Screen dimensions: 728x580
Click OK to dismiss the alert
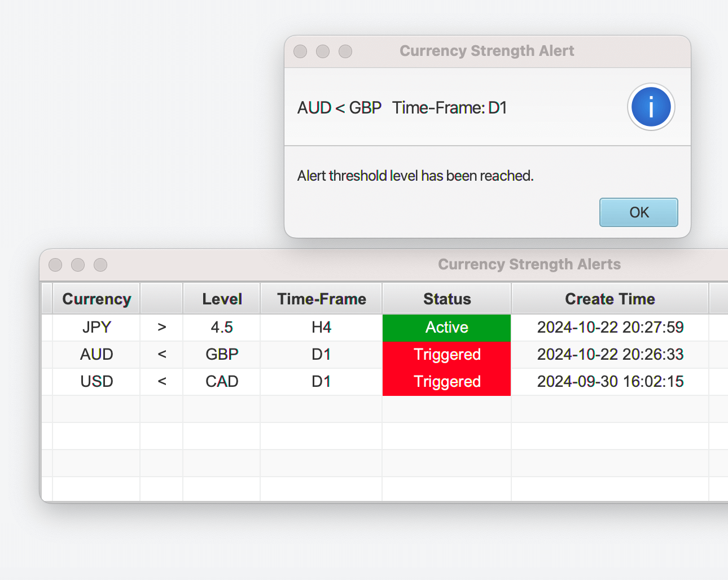[638, 212]
